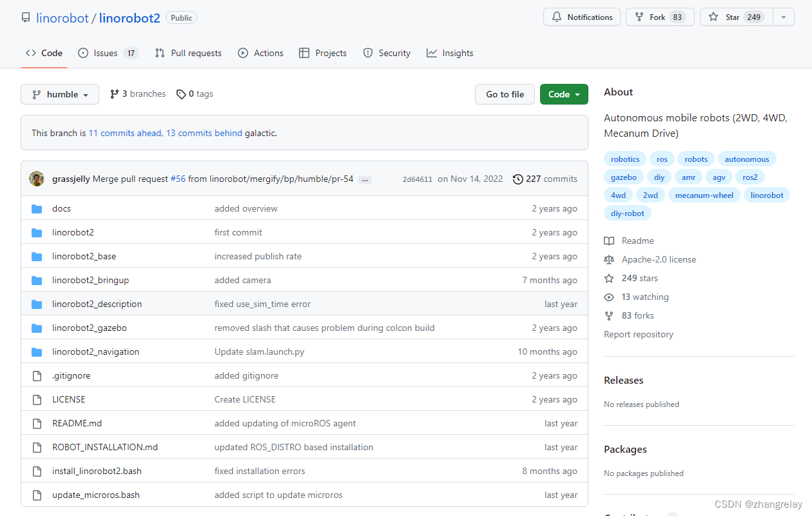The image size is (812, 516).
Task: Click the eye icon beside 13 watching
Action: click(609, 297)
